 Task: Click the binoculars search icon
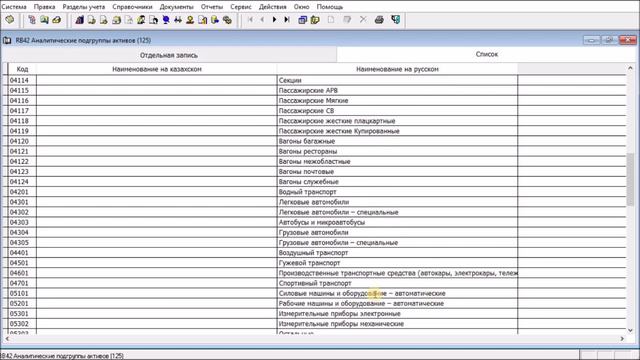178,20
